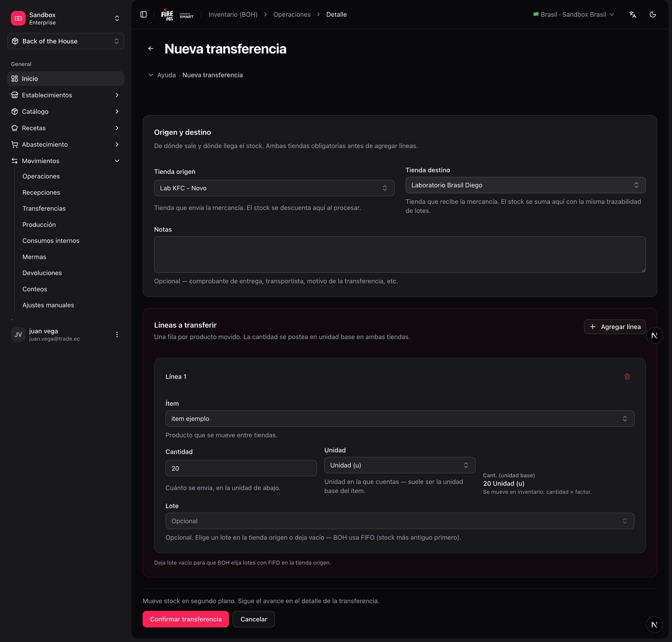Viewport: 672px width, 642px height.
Task: Open the Ítem selector showing item ejemplo
Action: click(x=400, y=419)
